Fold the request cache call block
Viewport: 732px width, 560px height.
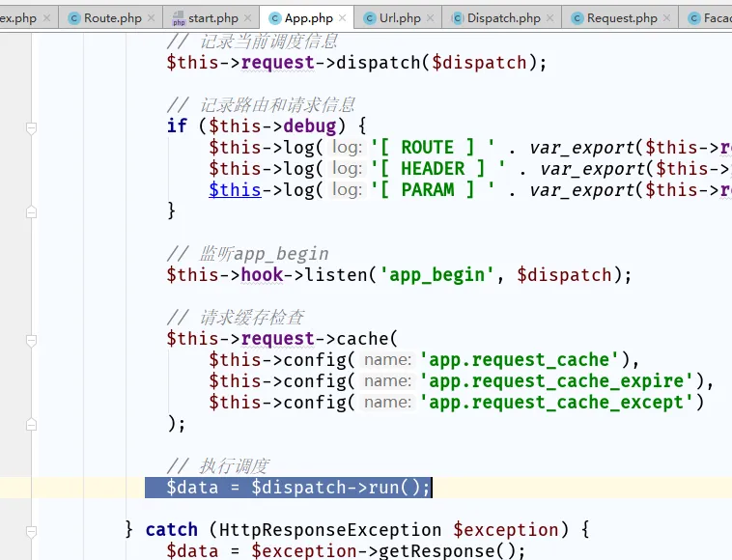click(31, 339)
